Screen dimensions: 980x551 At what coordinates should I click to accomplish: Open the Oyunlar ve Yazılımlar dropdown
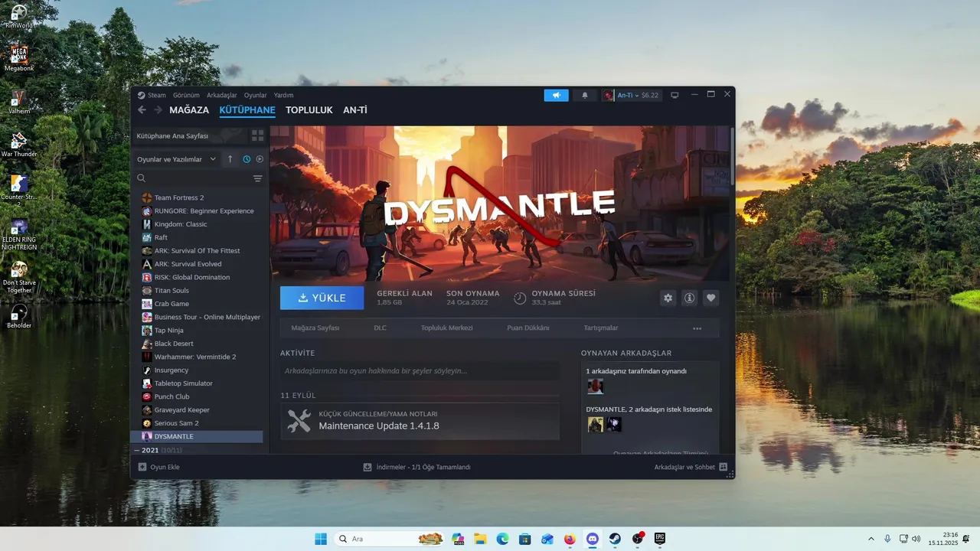click(x=177, y=159)
